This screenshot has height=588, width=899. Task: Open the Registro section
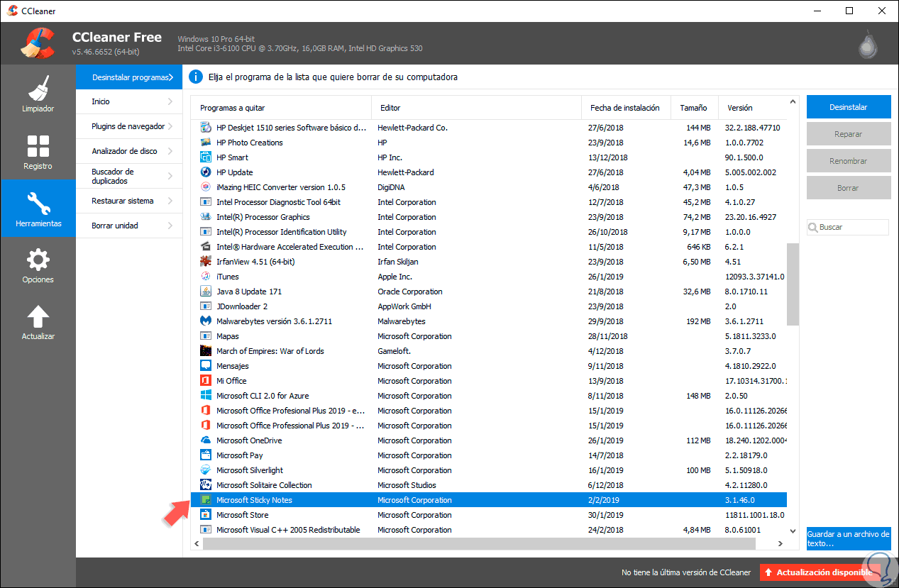click(x=38, y=151)
